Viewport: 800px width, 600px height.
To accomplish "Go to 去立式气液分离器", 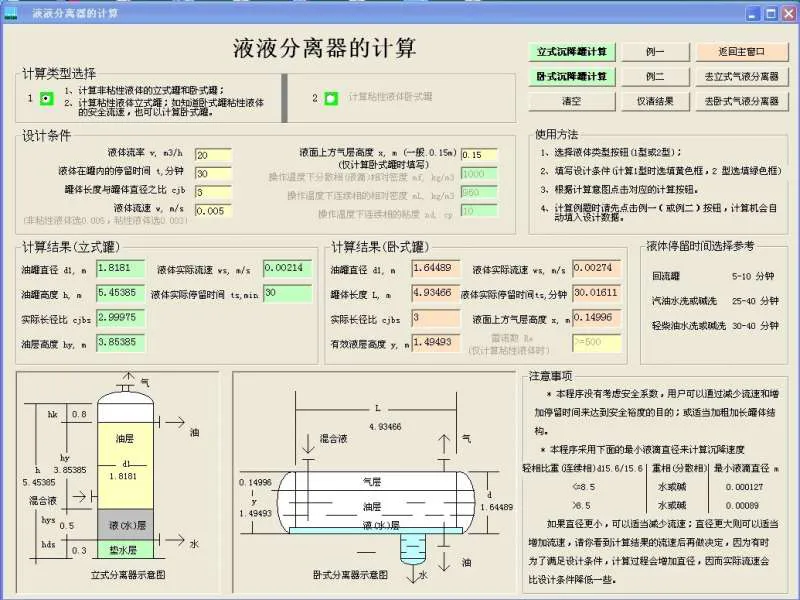I will click(741, 77).
